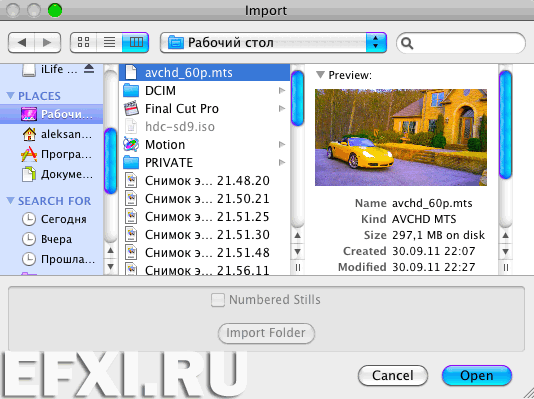Select Снимок э… 21.51.25 file
Image resolution: width=534 pixels, height=399 pixels.
pos(204,217)
